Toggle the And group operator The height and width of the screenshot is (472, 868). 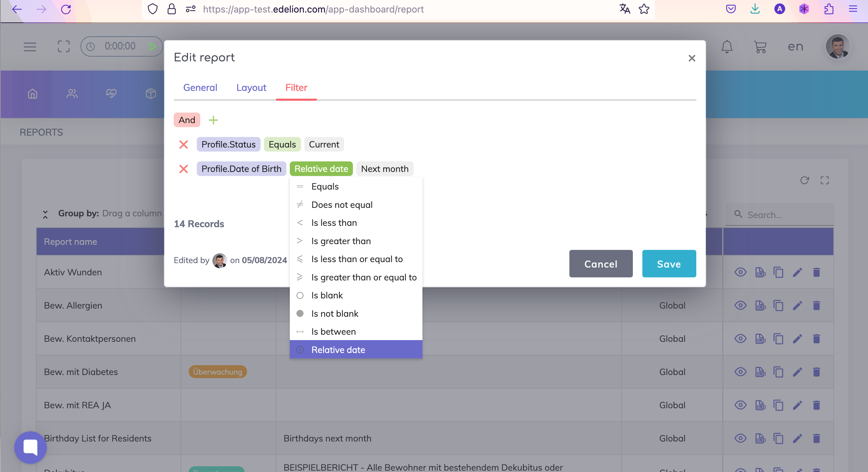[x=187, y=120]
